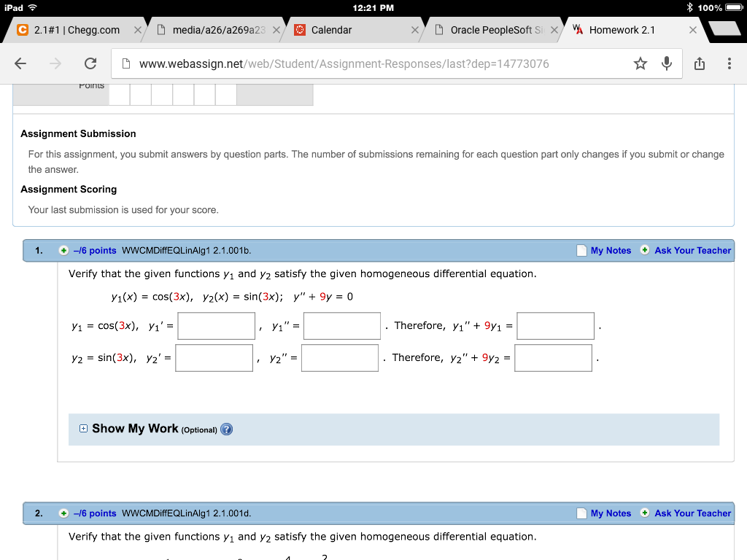Open Ask Your Teacher for question 1
The width and height of the screenshot is (747, 560).
692,250
